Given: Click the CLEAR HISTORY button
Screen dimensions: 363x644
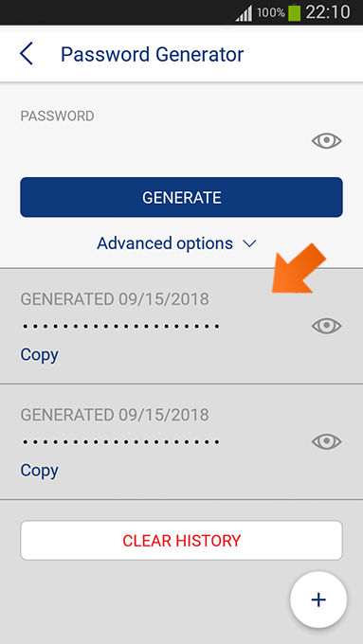Looking at the screenshot, I should point(181,540).
